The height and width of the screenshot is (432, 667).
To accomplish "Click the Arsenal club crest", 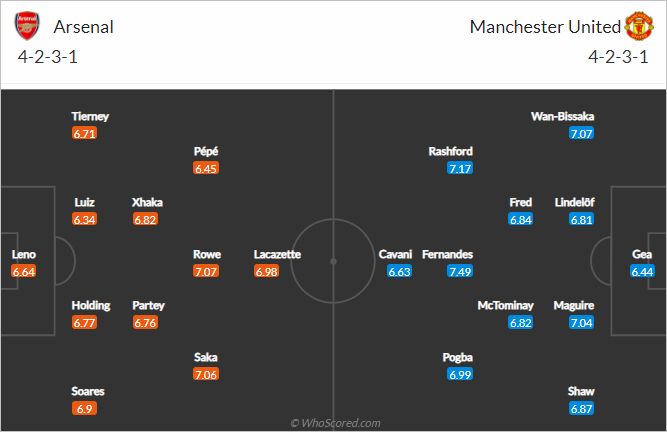I will (x=27, y=26).
